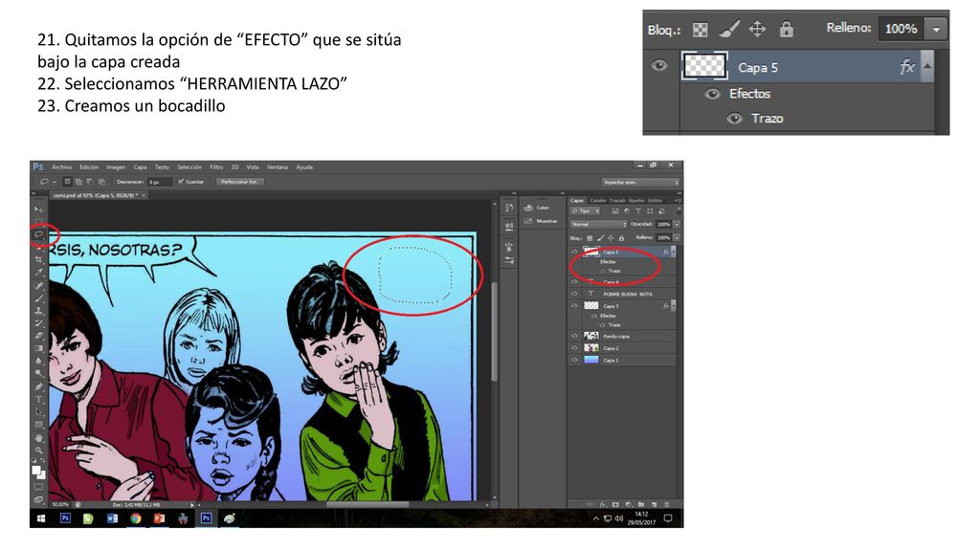Click fx icon on Capa 5 enlarged row
The height and width of the screenshot is (551, 980).
907,67
